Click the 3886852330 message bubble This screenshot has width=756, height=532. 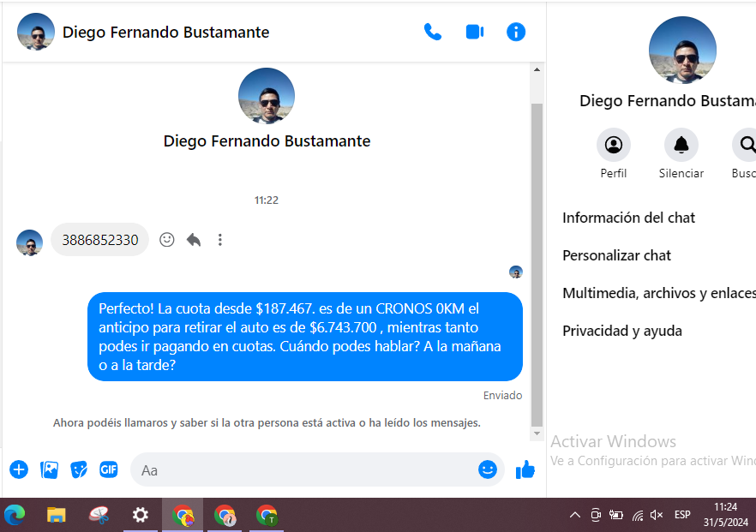[x=99, y=240]
